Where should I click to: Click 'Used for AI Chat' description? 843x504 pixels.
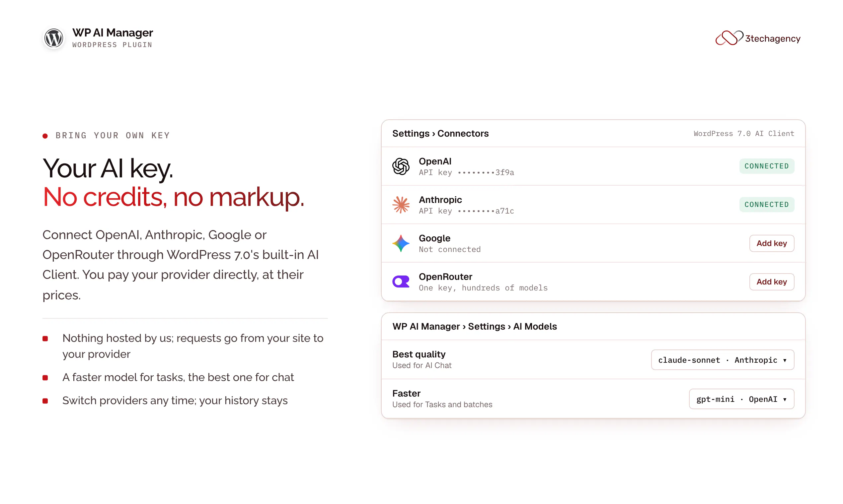click(422, 365)
